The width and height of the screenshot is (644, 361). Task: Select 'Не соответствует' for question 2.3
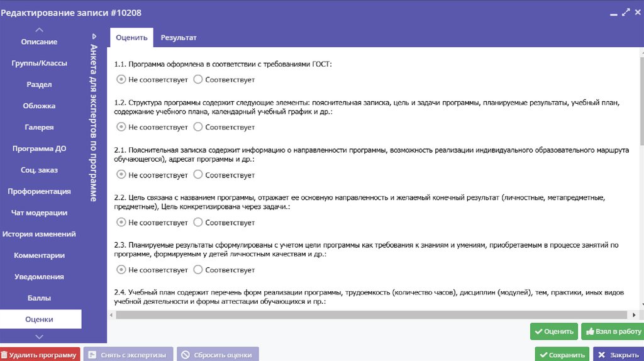tap(121, 270)
